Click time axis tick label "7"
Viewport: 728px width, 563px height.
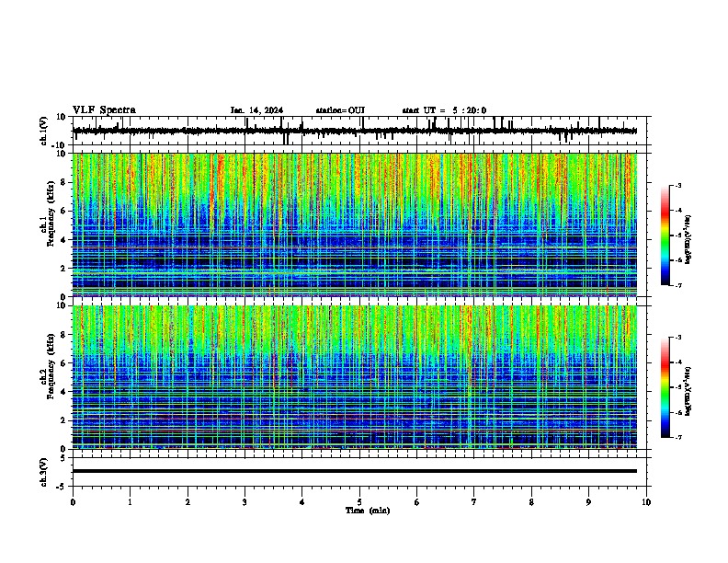(x=474, y=502)
